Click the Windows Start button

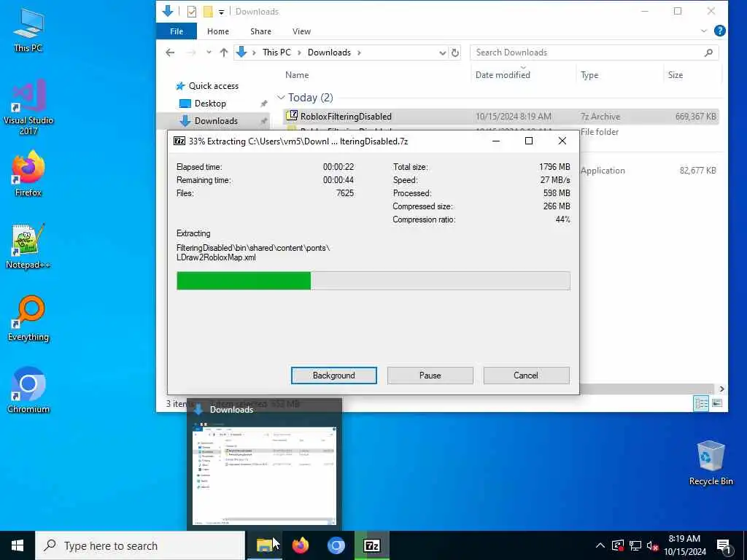click(x=18, y=545)
